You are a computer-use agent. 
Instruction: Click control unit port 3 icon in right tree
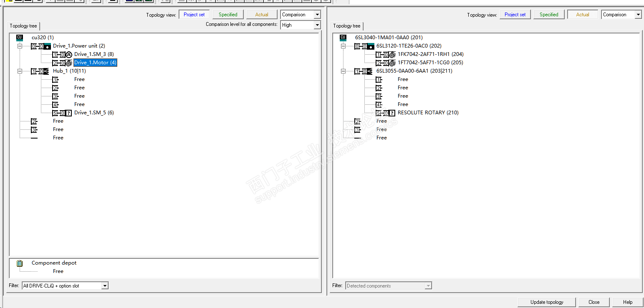[x=357, y=129]
